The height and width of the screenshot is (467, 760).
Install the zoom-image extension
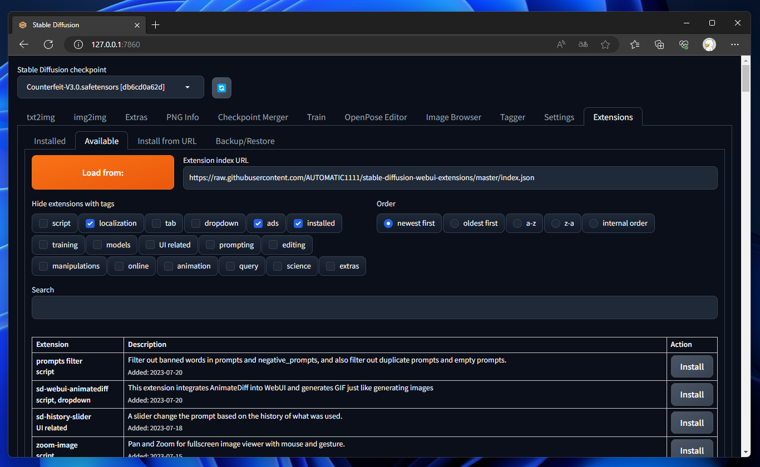(692, 449)
